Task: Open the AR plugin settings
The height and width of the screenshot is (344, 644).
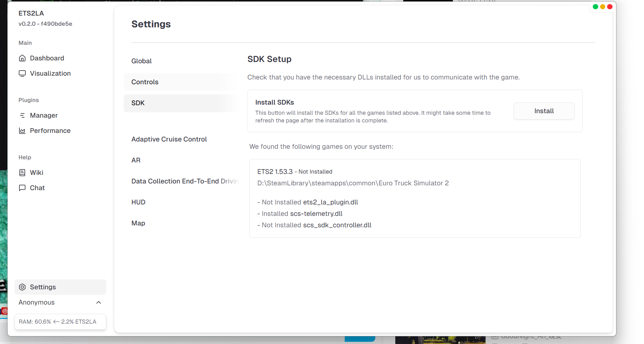Action: pos(136,160)
